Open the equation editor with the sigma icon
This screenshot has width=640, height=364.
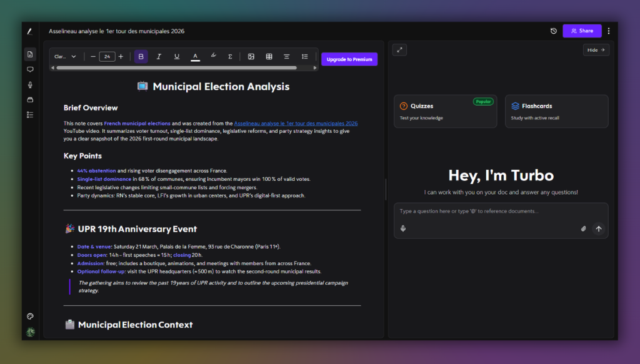(230, 56)
